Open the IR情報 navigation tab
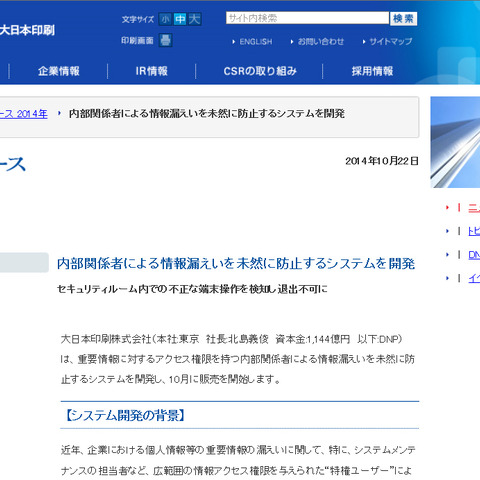Screen dimensions: 480x480 click(x=152, y=71)
